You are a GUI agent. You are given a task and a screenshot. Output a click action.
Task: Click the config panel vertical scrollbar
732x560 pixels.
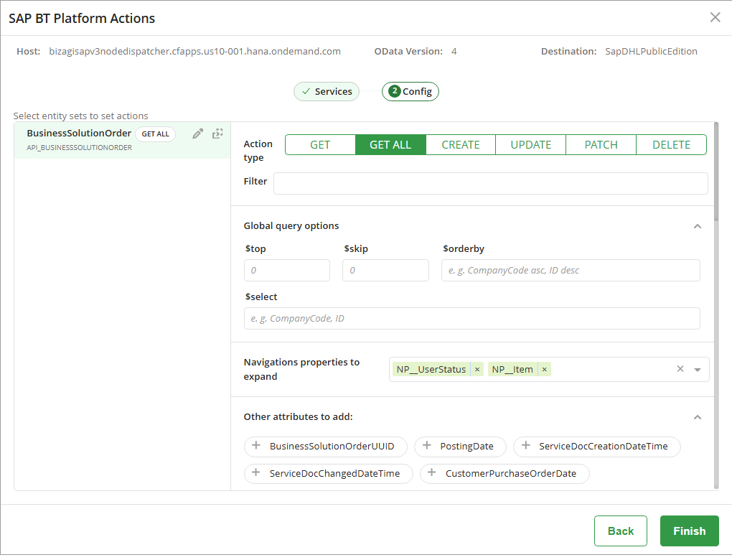point(716,172)
